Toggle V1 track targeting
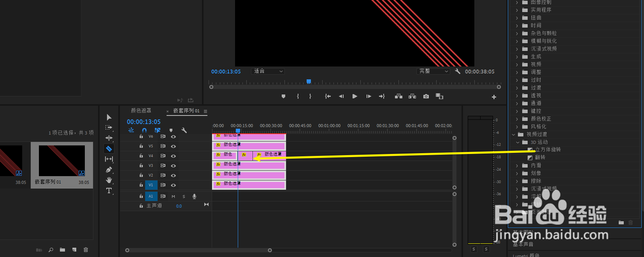This screenshot has width=644, height=257. pos(151,185)
